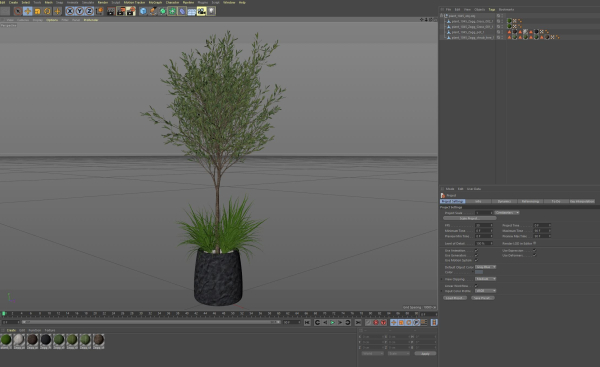Open the View Clipping dropdown
This screenshot has width=600, height=367.
[486, 279]
